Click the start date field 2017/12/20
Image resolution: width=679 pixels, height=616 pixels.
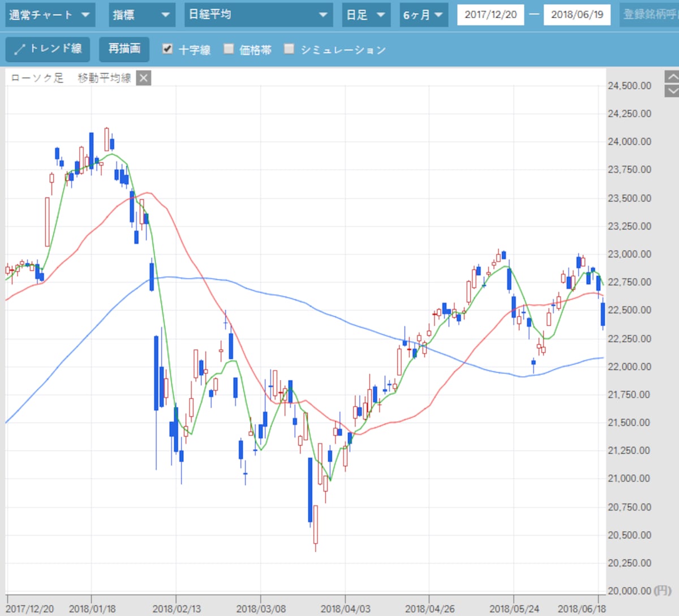click(491, 15)
